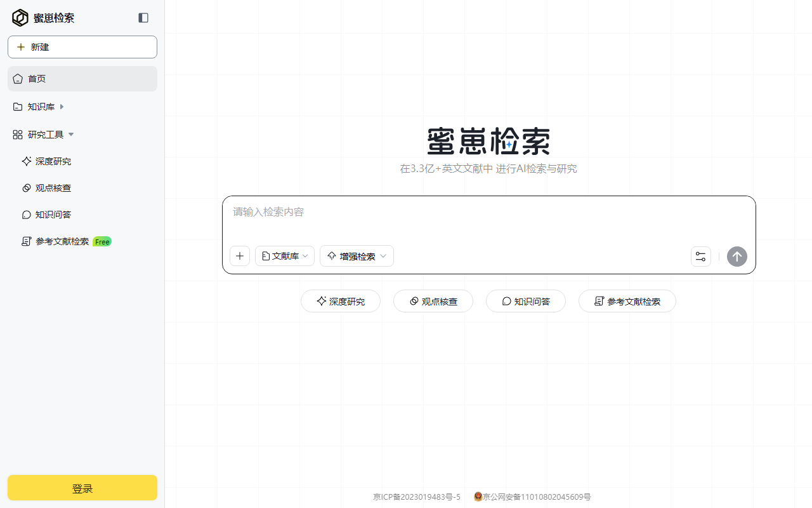Screen dimensions: 812x508
Task: Open the 文献库 dropdown
Action: 285,256
